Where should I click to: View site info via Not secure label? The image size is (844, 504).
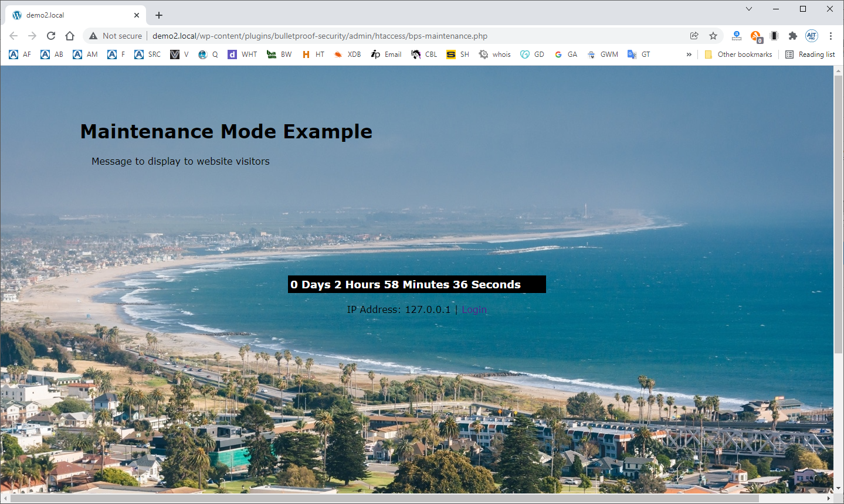pyautogui.click(x=116, y=36)
